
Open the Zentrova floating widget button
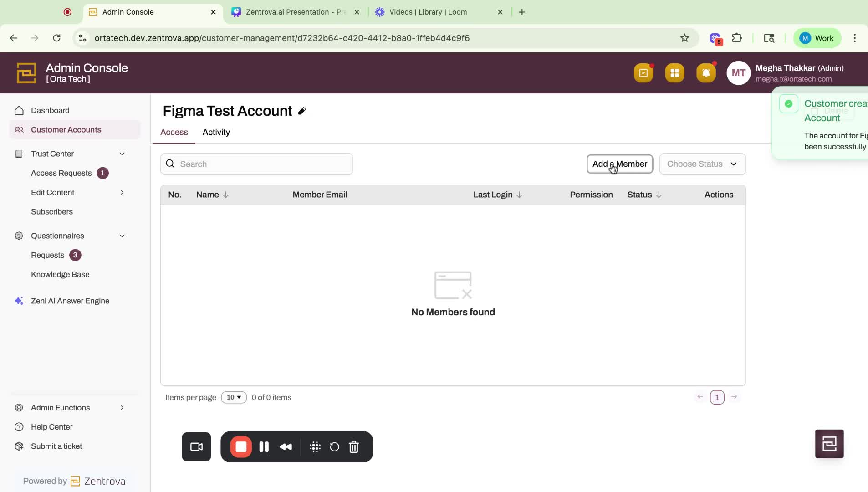point(829,444)
